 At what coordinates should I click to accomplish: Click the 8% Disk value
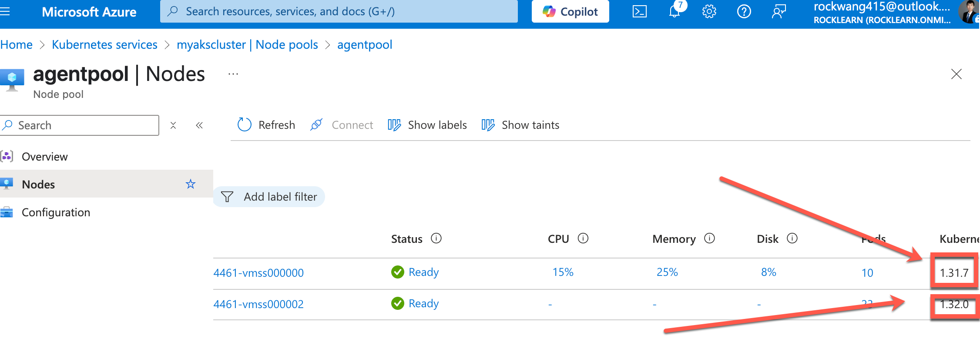(x=769, y=272)
